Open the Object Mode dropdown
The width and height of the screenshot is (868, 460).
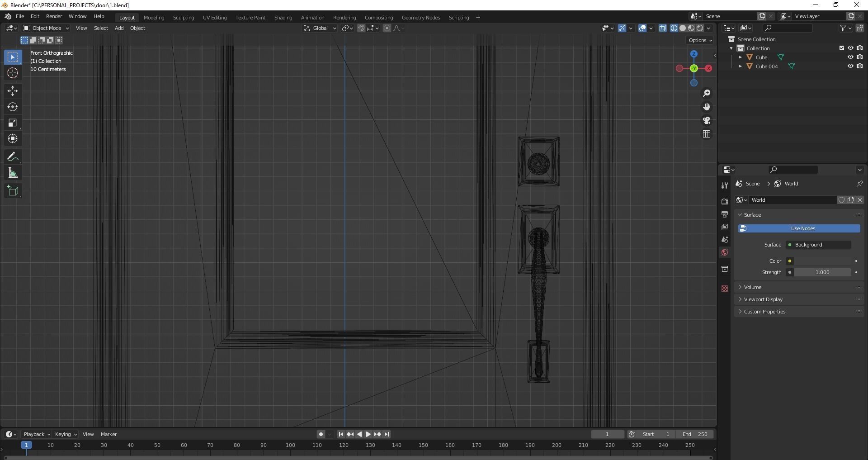pyautogui.click(x=46, y=28)
